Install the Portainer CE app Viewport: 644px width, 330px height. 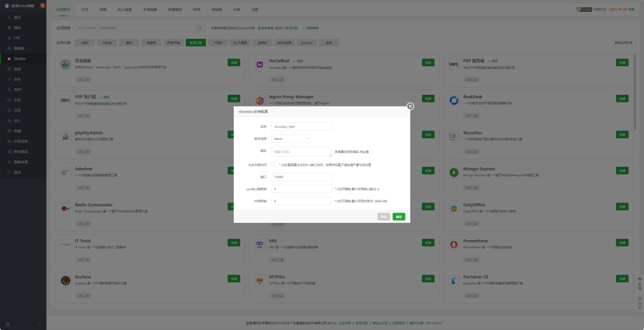[622, 278]
